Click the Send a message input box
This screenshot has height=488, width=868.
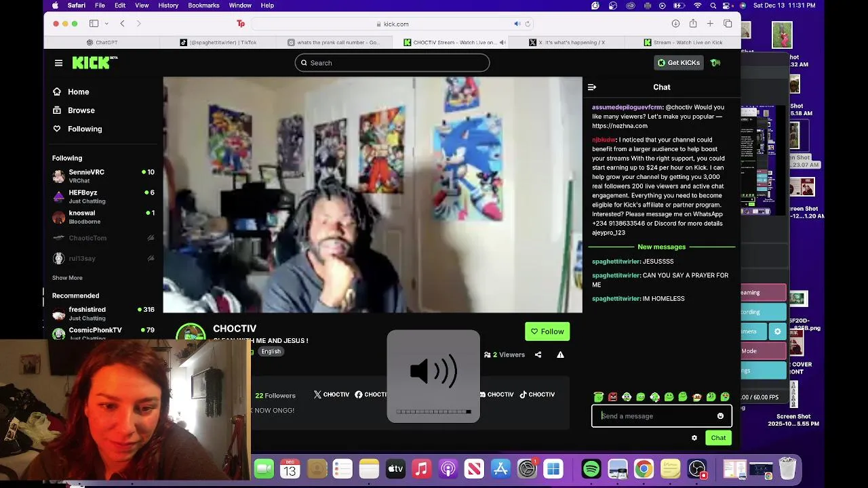click(x=662, y=416)
